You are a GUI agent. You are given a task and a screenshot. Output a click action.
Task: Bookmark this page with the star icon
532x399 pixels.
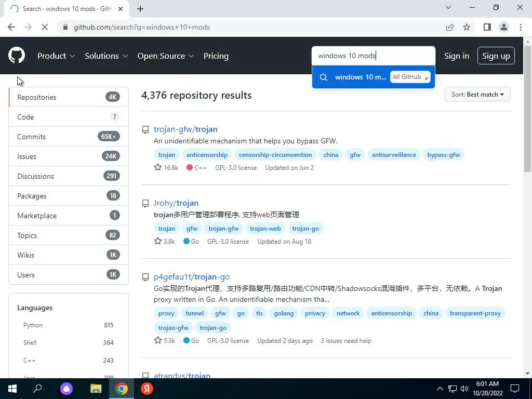[467, 27]
